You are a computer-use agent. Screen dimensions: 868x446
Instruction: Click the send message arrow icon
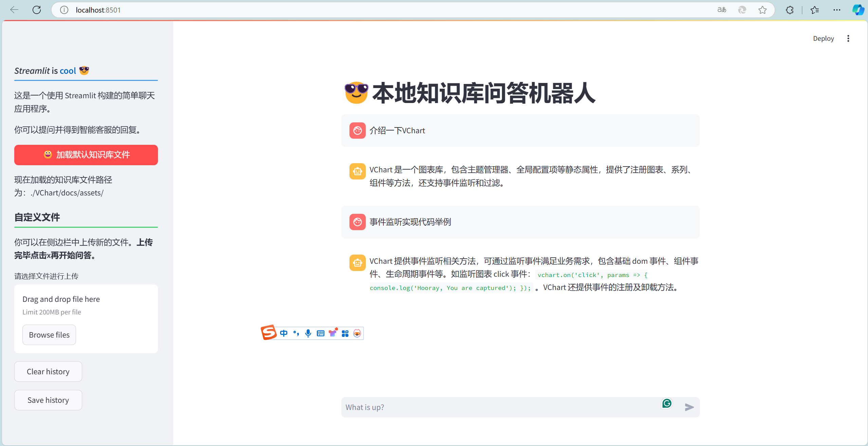click(689, 407)
